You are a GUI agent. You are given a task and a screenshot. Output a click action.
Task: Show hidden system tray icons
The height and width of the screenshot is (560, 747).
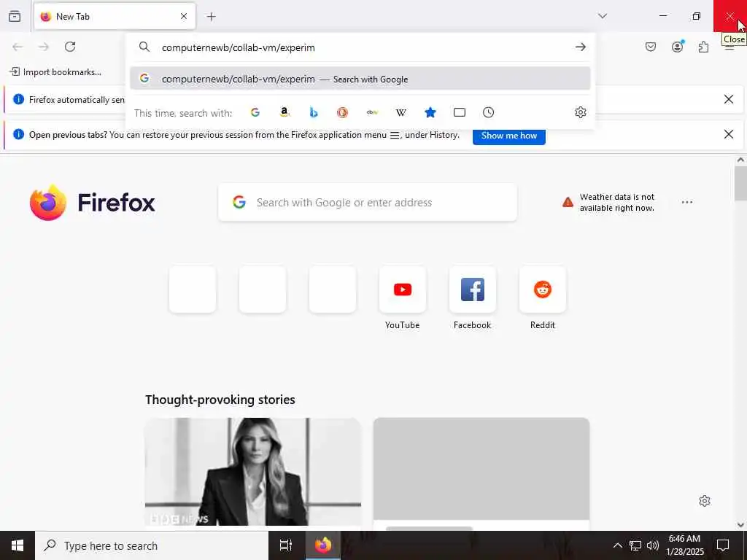(x=617, y=545)
